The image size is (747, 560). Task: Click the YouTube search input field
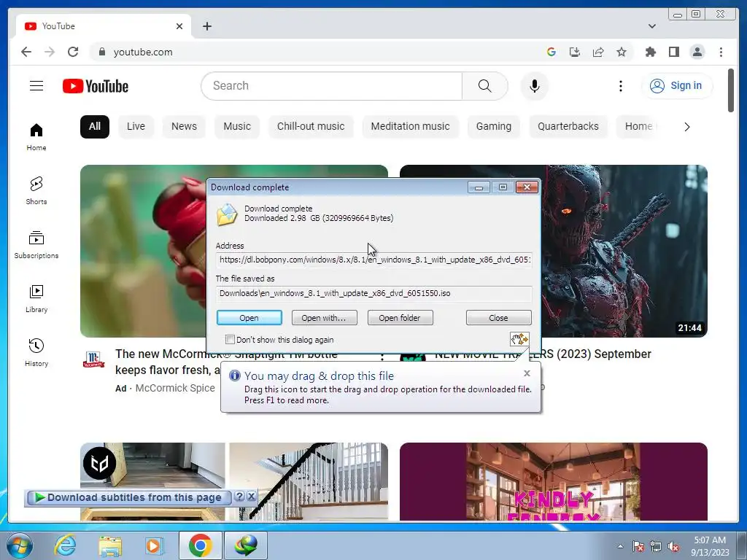click(x=332, y=86)
